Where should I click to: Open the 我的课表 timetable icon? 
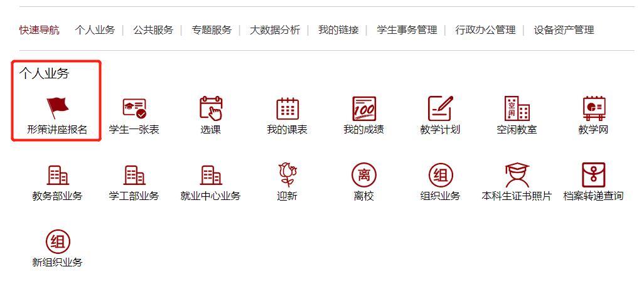point(287,108)
